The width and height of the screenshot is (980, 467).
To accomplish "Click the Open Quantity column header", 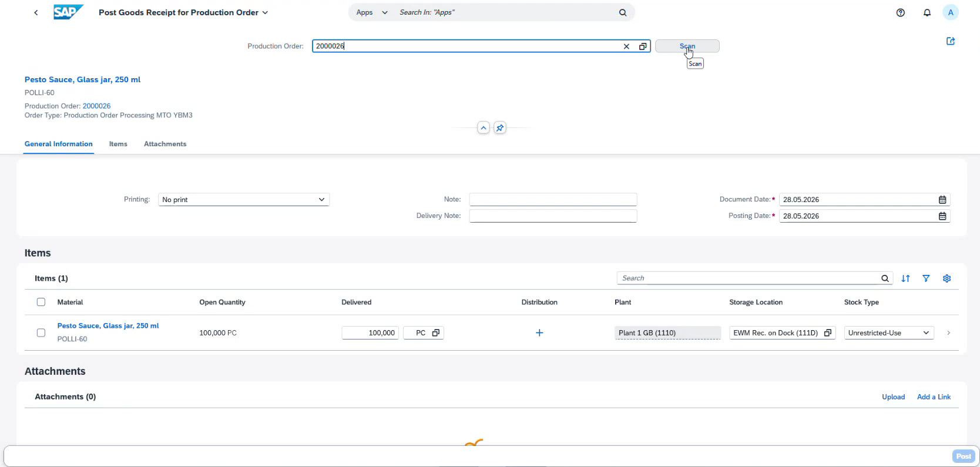I will coord(222,303).
